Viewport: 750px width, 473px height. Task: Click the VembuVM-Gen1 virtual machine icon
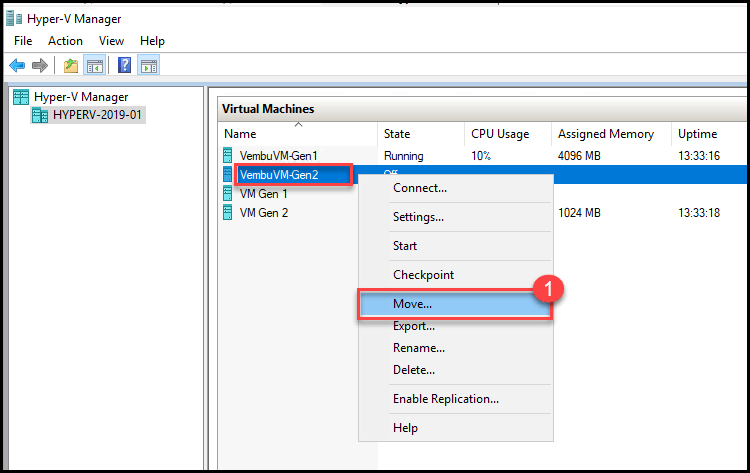click(x=228, y=156)
